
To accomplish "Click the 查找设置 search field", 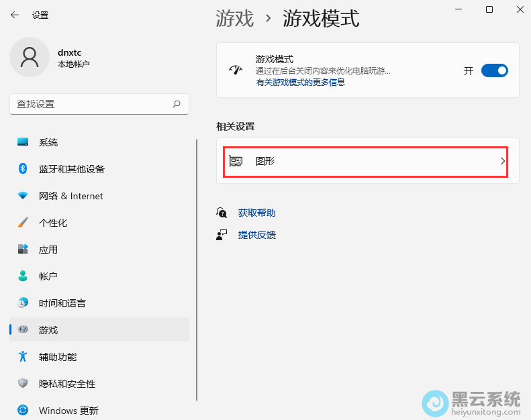I will (91, 104).
